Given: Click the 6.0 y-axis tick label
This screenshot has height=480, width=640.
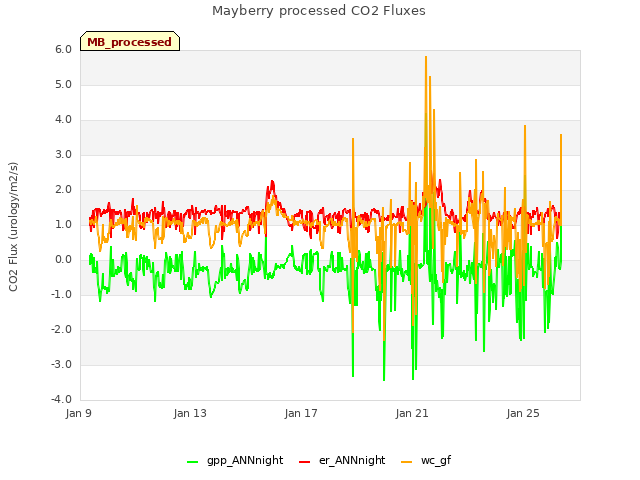Looking at the screenshot, I should tap(63, 49).
